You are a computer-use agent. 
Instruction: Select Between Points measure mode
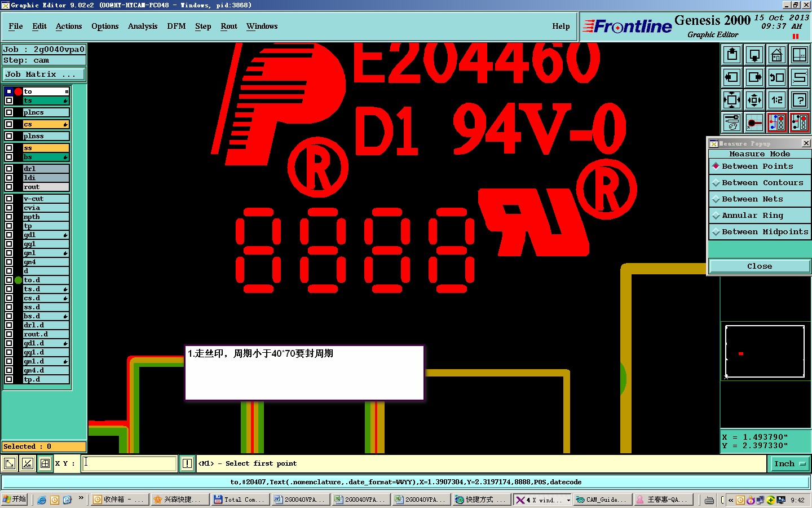point(760,167)
